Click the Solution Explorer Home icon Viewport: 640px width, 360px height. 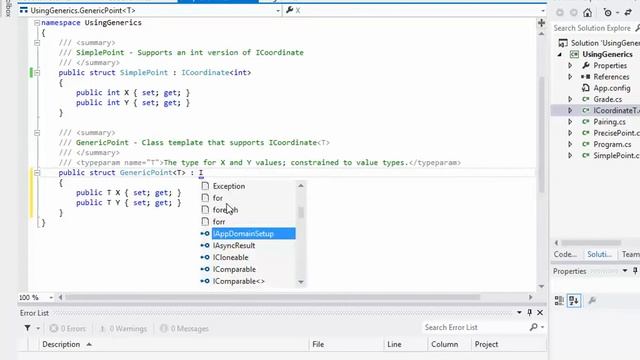[x=588, y=13]
